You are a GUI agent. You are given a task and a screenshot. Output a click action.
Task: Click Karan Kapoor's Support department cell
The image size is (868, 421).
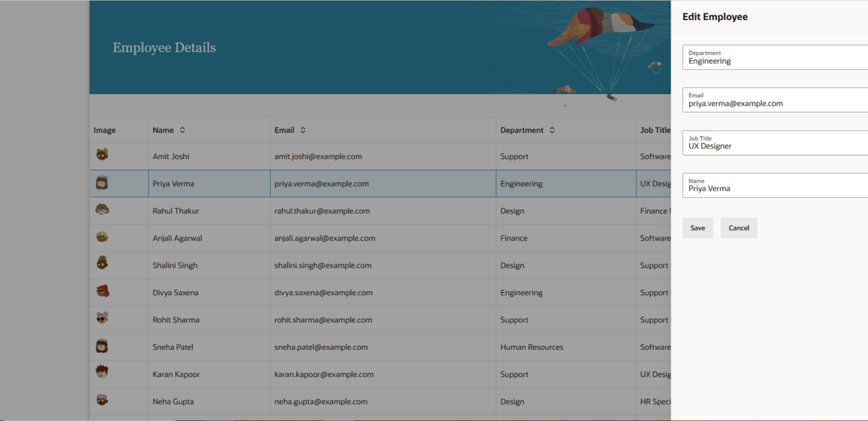(566, 374)
